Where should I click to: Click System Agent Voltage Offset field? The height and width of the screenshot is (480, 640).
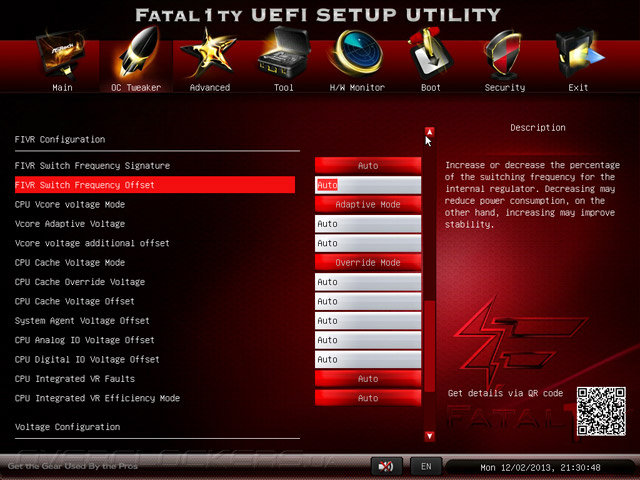368,321
